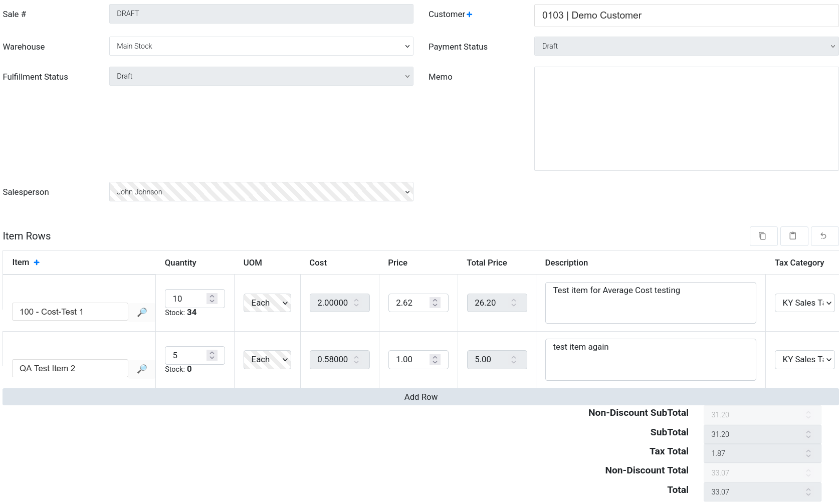
Task: Click the copy item rows icon
Action: tap(763, 236)
